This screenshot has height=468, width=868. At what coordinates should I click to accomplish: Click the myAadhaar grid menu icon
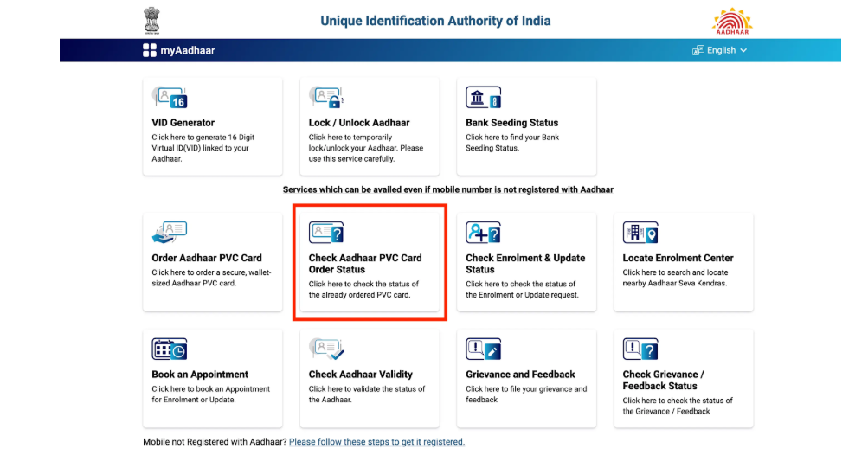point(150,50)
